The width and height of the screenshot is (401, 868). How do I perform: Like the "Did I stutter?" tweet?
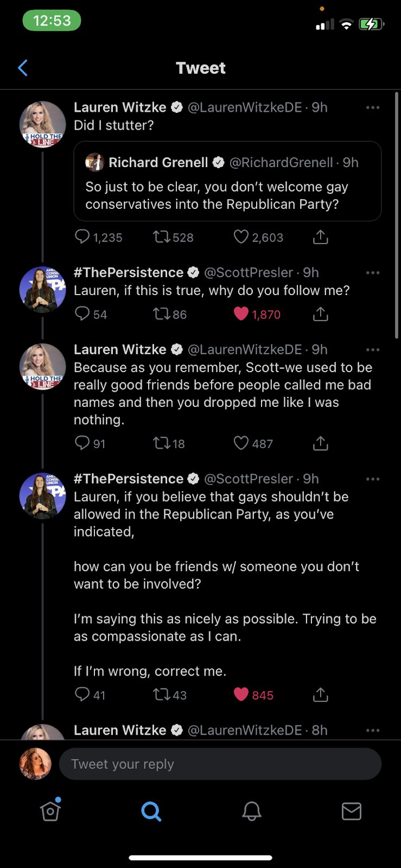pyautogui.click(x=241, y=237)
